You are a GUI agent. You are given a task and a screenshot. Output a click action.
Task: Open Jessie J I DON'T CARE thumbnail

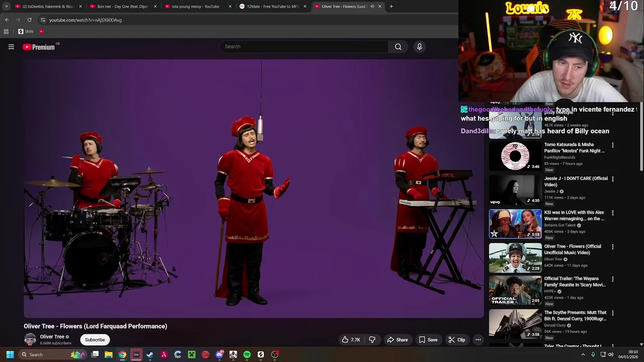(x=515, y=190)
